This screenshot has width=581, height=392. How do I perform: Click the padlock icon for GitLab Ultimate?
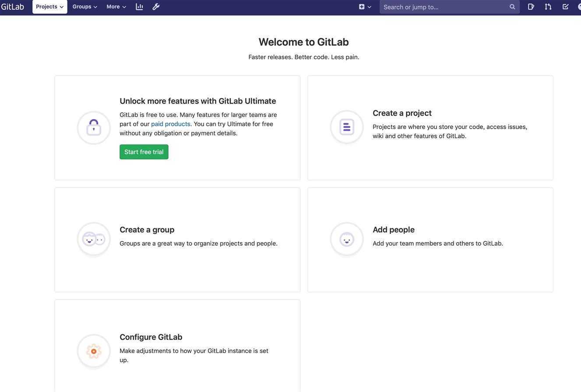click(x=94, y=128)
